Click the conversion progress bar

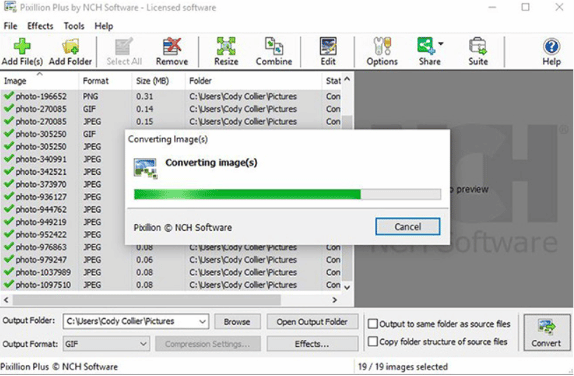[287, 194]
